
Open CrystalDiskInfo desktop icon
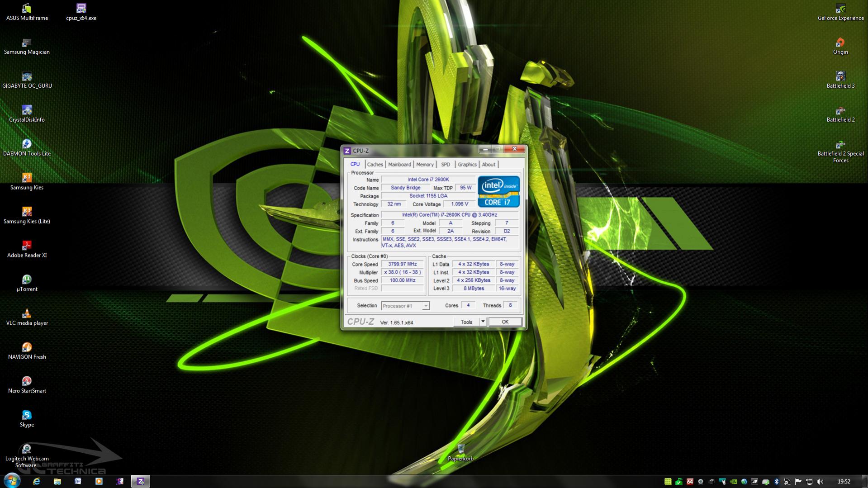[x=27, y=114]
